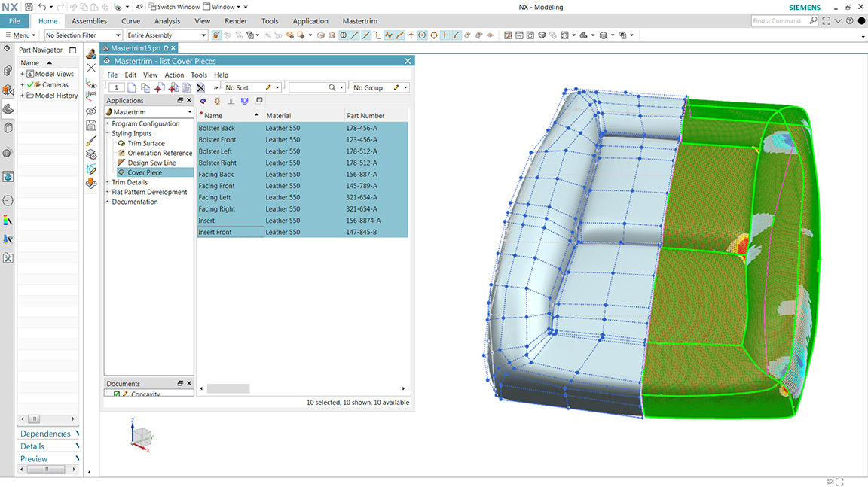Image resolution: width=868 pixels, height=487 pixels.
Task: Click the paintbrush icon in vertical toolbar
Action: (91, 141)
